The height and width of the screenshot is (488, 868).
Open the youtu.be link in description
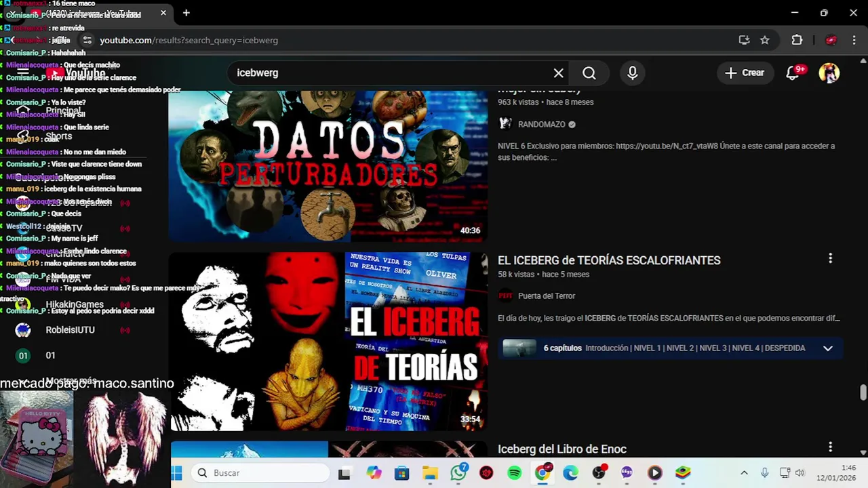(666, 146)
